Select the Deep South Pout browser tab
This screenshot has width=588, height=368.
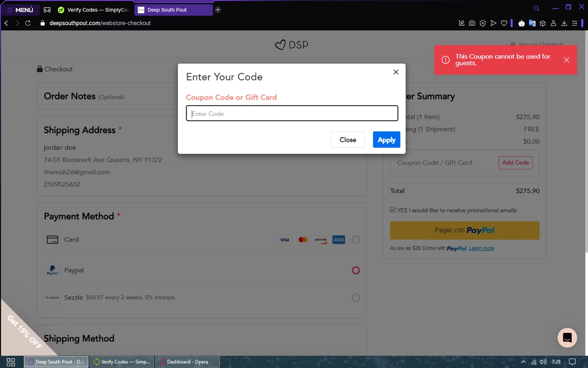pos(173,10)
